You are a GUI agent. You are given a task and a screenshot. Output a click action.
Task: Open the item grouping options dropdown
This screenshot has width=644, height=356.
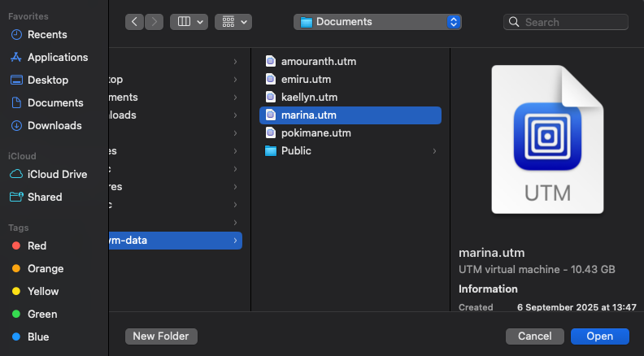(233, 22)
